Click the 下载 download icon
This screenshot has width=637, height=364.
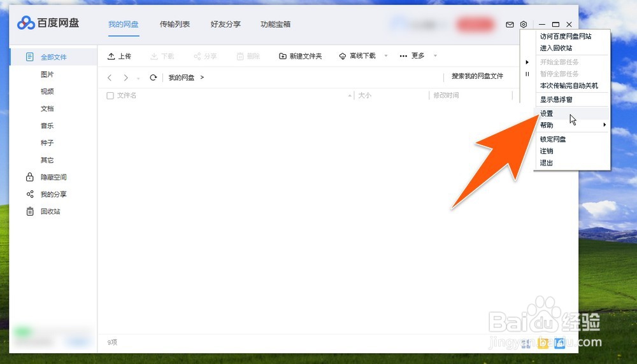pos(154,56)
